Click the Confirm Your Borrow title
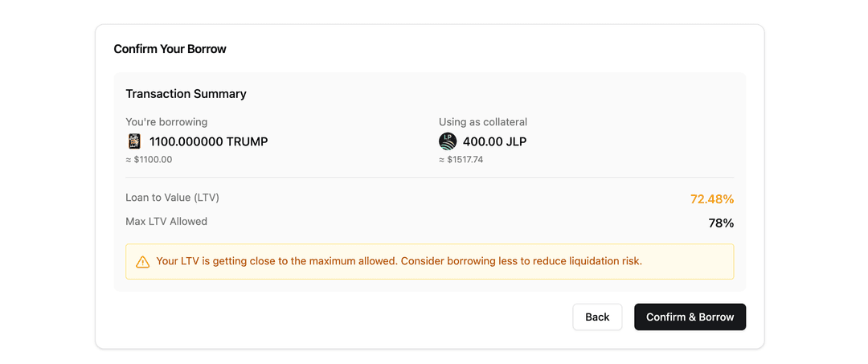 click(170, 49)
